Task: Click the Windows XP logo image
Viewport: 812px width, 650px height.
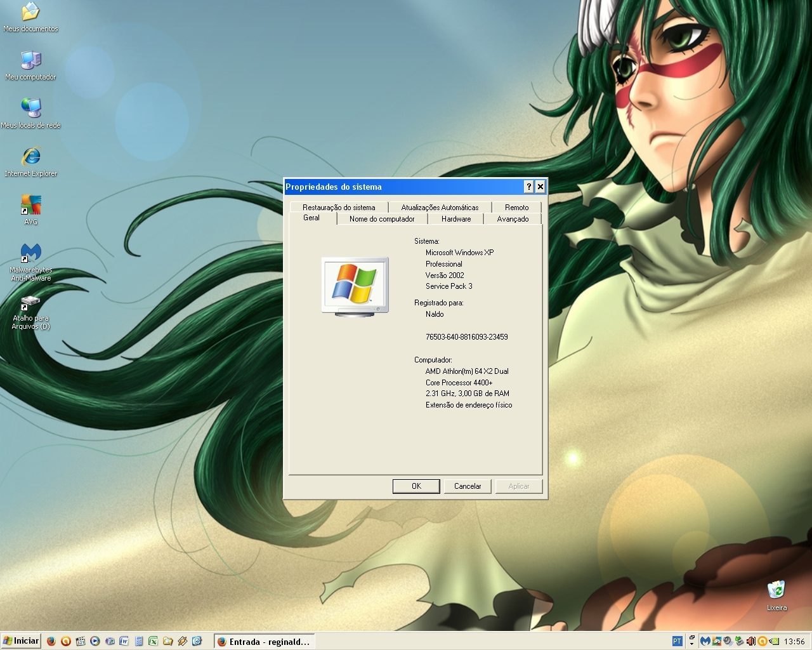Action: [355, 286]
